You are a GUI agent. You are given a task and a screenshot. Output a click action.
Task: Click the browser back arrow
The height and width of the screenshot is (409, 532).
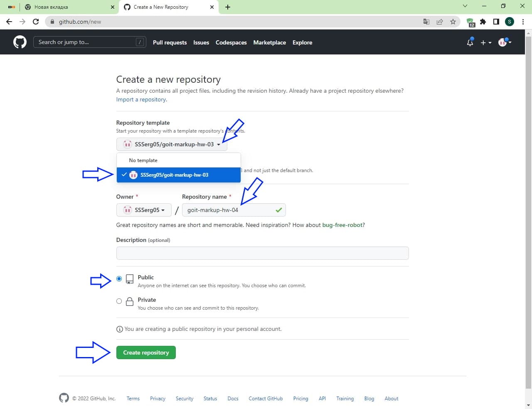click(x=9, y=22)
